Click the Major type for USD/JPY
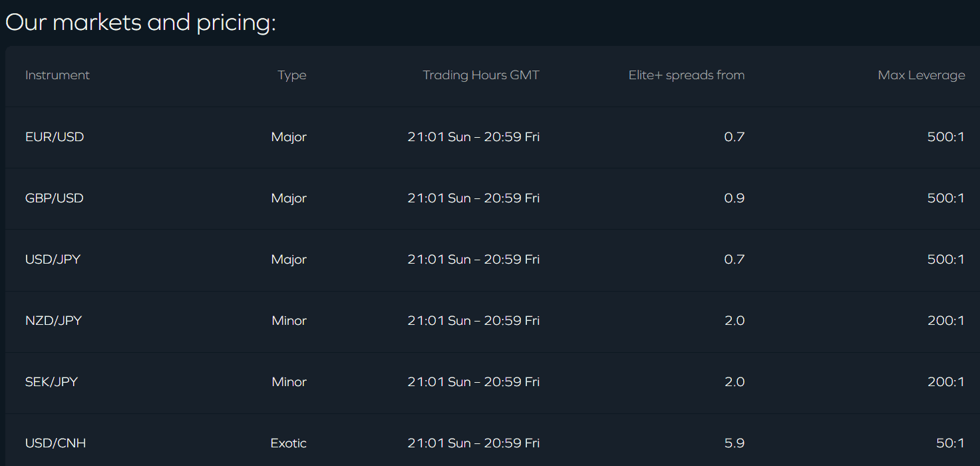Image resolution: width=980 pixels, height=466 pixels. click(289, 260)
